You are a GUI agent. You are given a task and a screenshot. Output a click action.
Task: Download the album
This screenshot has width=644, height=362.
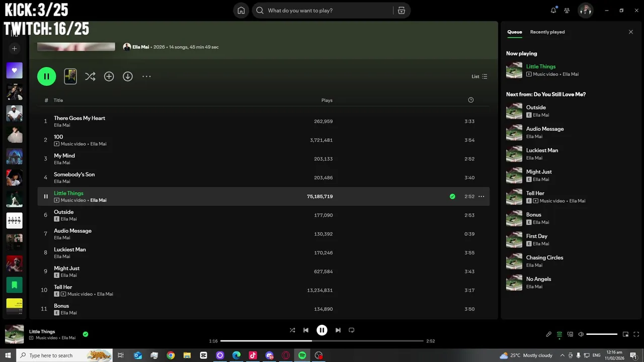tap(128, 76)
